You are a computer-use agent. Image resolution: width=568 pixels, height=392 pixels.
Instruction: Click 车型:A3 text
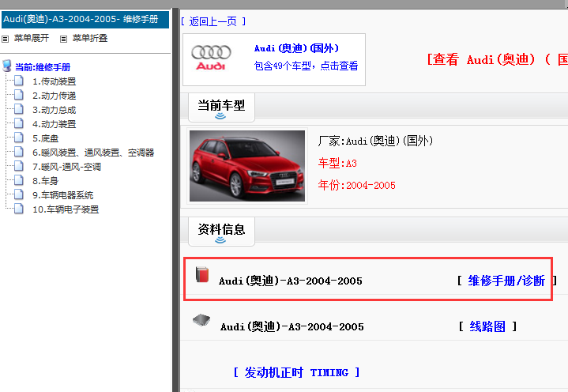(x=337, y=163)
